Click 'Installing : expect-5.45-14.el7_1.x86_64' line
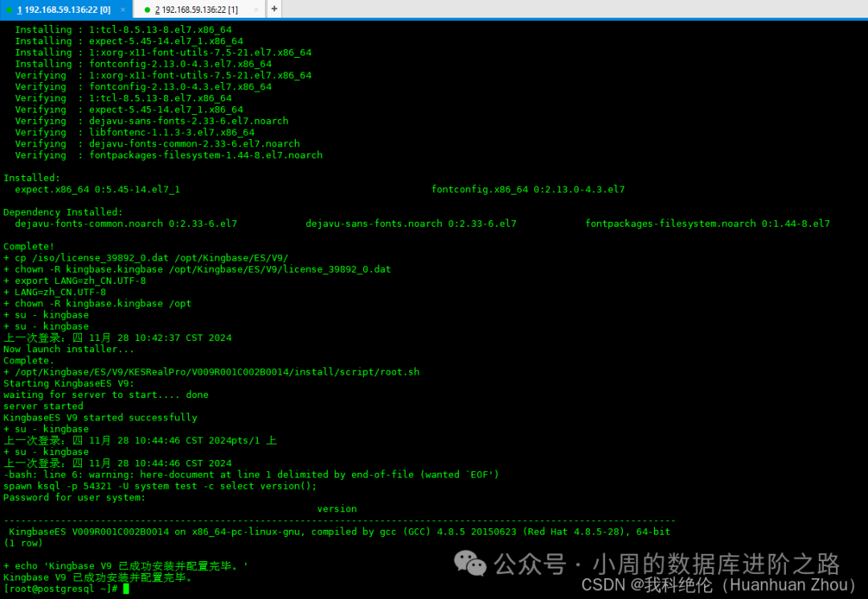Viewport: 868px width, 599px height. tap(129, 41)
